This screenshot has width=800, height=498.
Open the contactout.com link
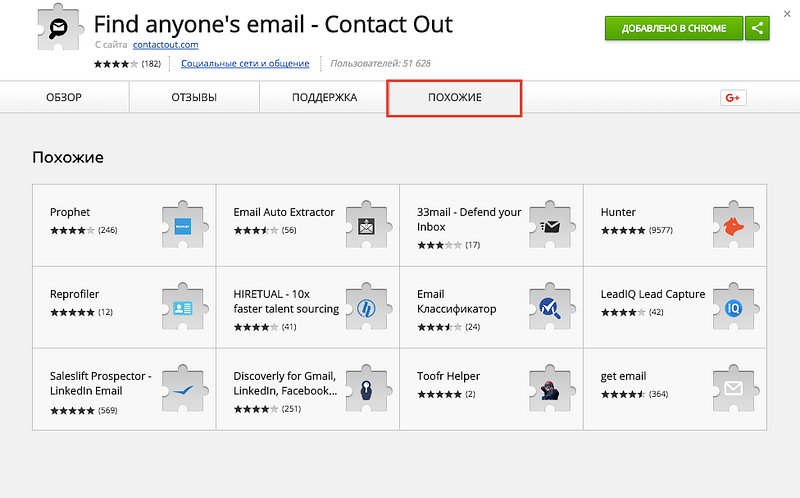click(x=166, y=45)
